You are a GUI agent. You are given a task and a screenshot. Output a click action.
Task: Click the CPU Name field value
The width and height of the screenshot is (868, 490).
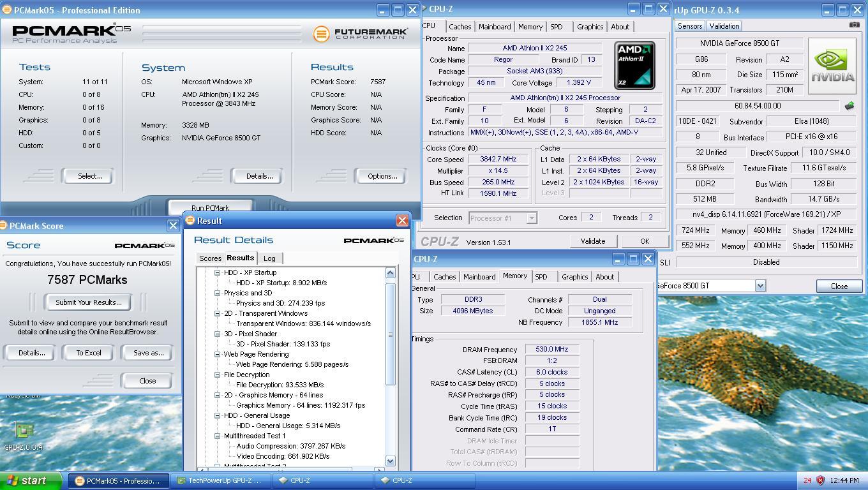tap(535, 48)
